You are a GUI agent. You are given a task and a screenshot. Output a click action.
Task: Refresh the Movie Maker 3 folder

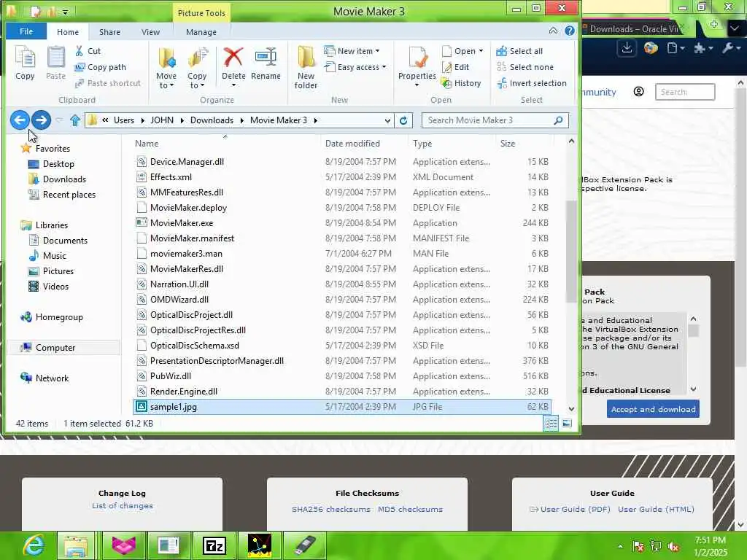tap(403, 120)
